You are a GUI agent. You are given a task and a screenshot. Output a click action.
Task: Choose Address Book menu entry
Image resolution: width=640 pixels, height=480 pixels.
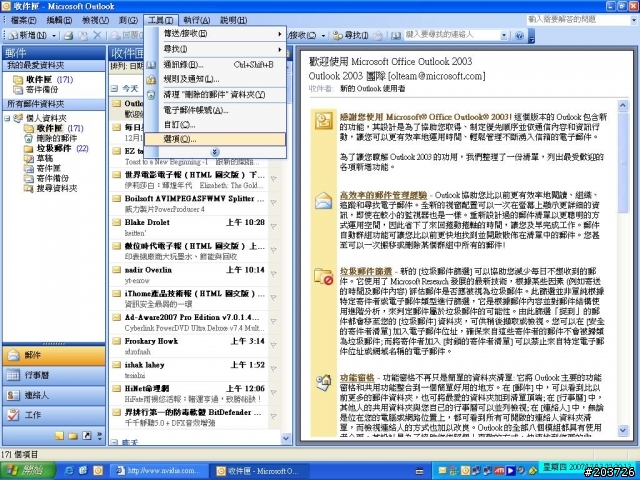[215, 64]
